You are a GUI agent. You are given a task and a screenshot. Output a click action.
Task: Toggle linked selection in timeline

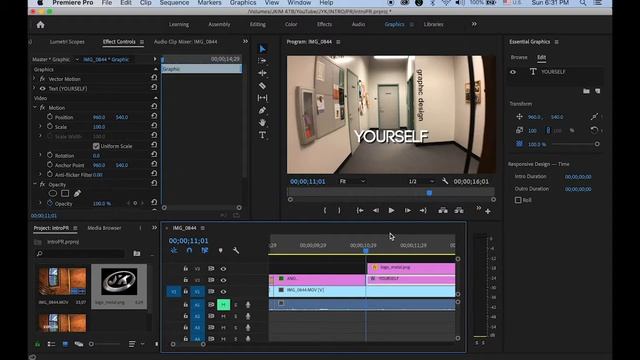coord(205,250)
